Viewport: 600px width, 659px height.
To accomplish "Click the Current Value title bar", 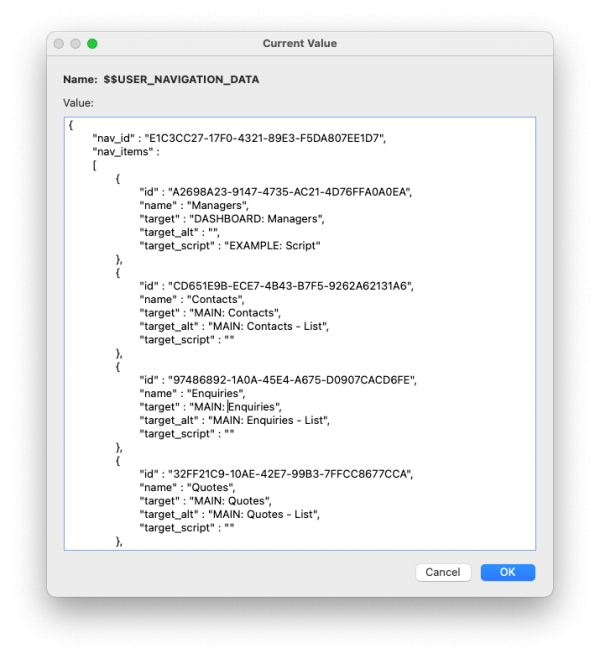I will coord(300,43).
